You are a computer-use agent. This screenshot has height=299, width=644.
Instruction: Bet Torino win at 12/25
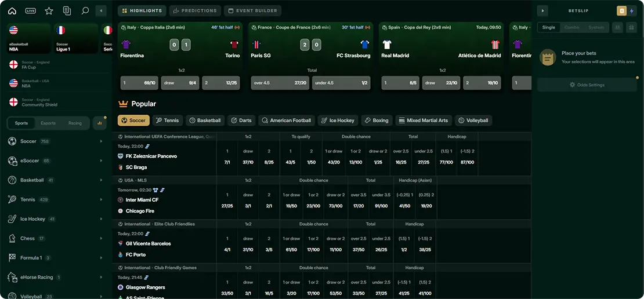pos(221,83)
